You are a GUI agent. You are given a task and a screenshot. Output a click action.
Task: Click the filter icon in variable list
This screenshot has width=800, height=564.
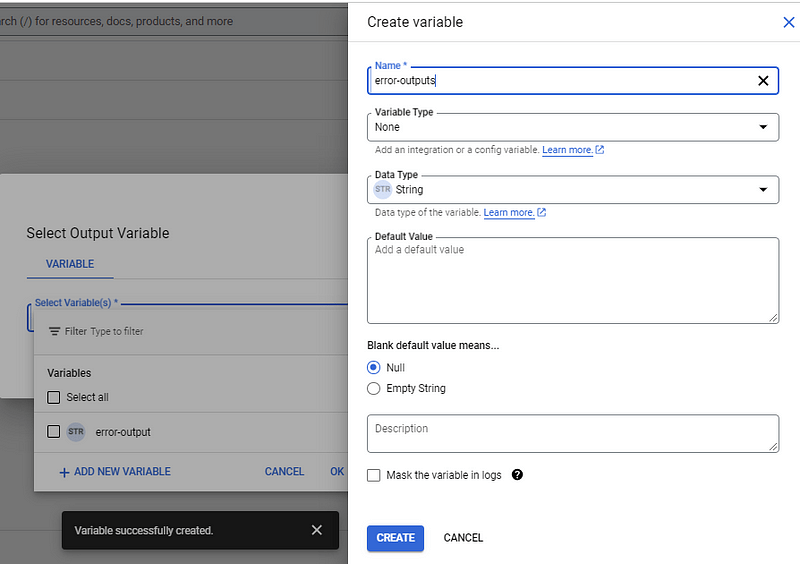[55, 331]
